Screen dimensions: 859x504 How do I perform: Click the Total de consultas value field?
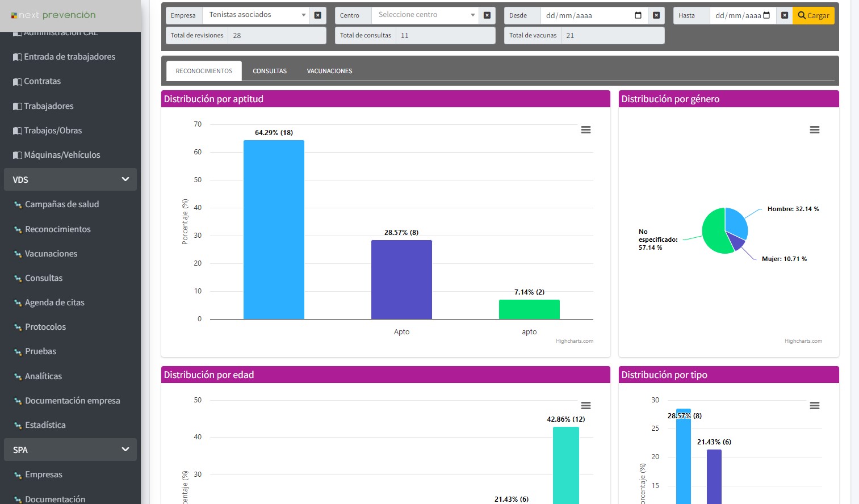pos(446,35)
